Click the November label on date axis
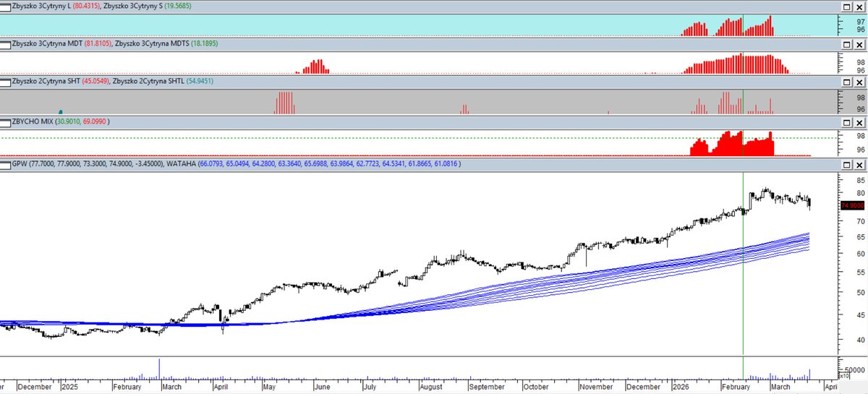Screen dimensions: 868x394 point(596,387)
